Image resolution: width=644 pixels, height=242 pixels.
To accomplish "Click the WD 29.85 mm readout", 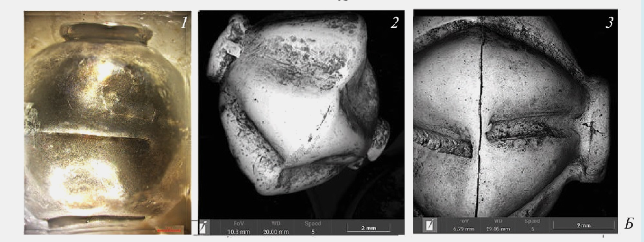I will click(498, 229).
